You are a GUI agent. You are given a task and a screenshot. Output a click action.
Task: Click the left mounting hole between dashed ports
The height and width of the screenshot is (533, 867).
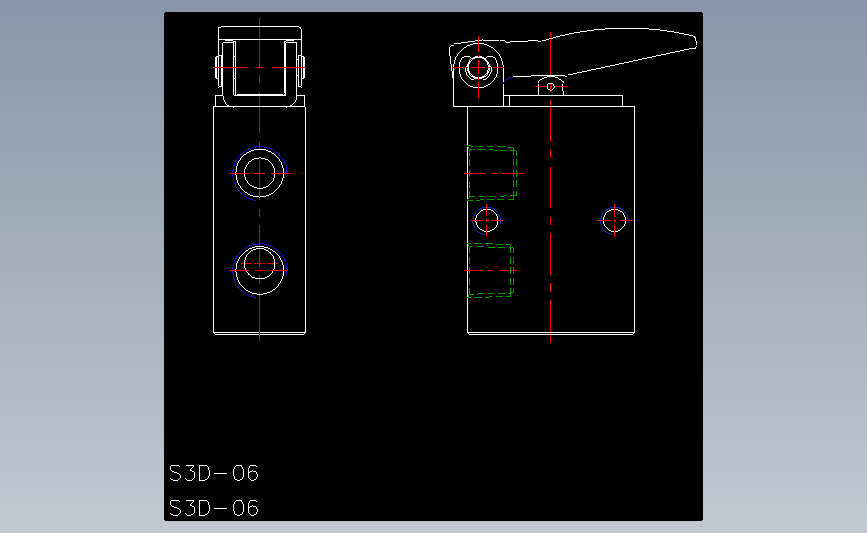click(x=487, y=220)
